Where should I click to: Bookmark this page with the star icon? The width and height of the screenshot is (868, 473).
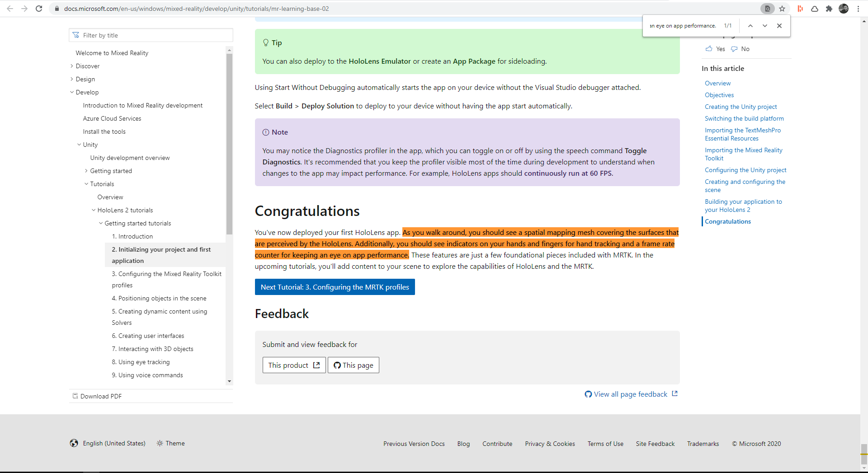pos(782,9)
